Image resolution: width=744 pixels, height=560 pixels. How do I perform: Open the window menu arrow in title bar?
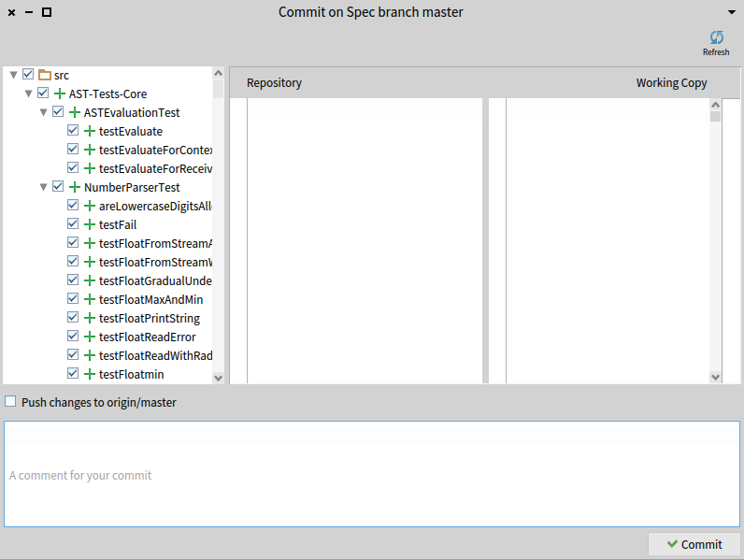coord(731,12)
